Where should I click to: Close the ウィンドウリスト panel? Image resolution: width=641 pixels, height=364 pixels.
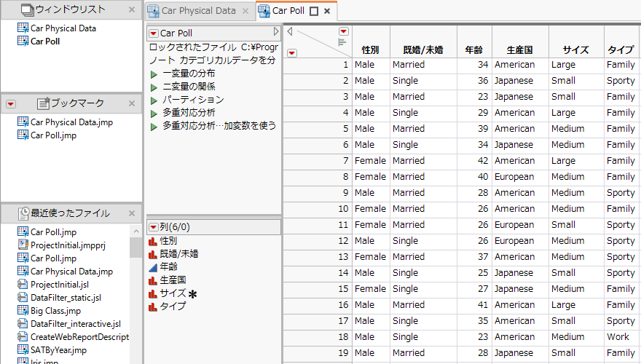131,10
